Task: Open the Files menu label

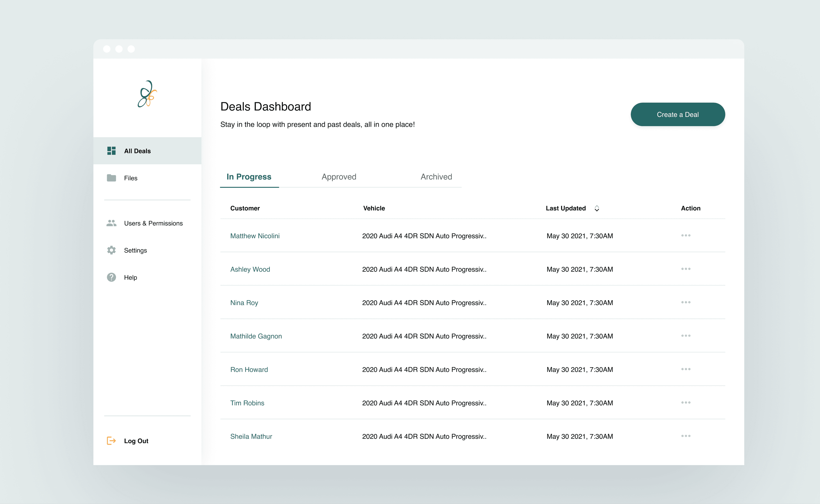Action: coord(131,178)
